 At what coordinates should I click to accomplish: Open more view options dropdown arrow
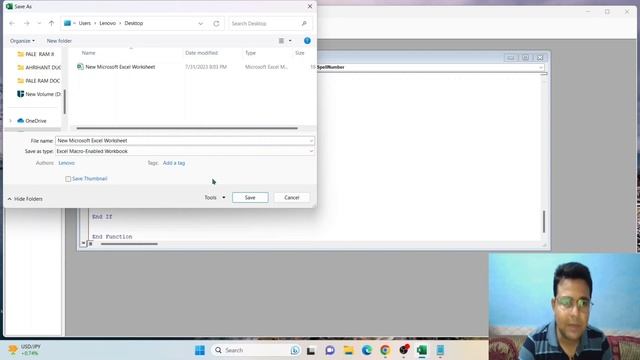(290, 41)
